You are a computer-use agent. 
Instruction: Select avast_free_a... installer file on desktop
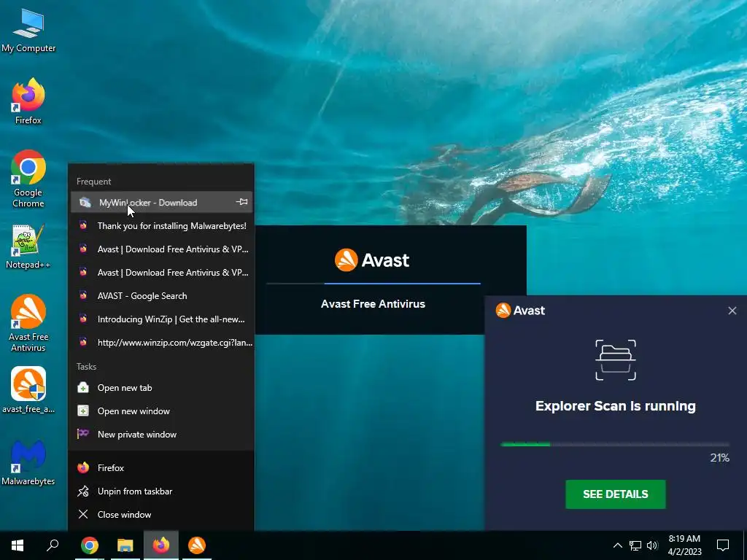pyautogui.click(x=28, y=390)
